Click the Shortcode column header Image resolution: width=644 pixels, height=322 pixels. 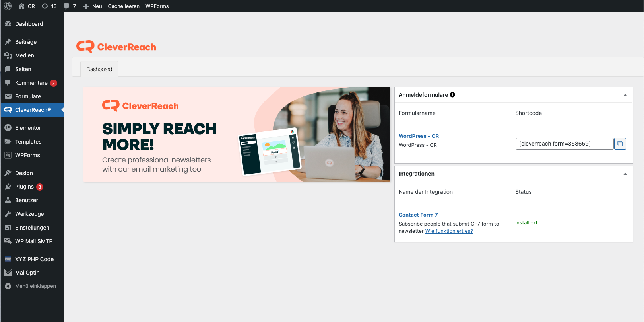528,113
